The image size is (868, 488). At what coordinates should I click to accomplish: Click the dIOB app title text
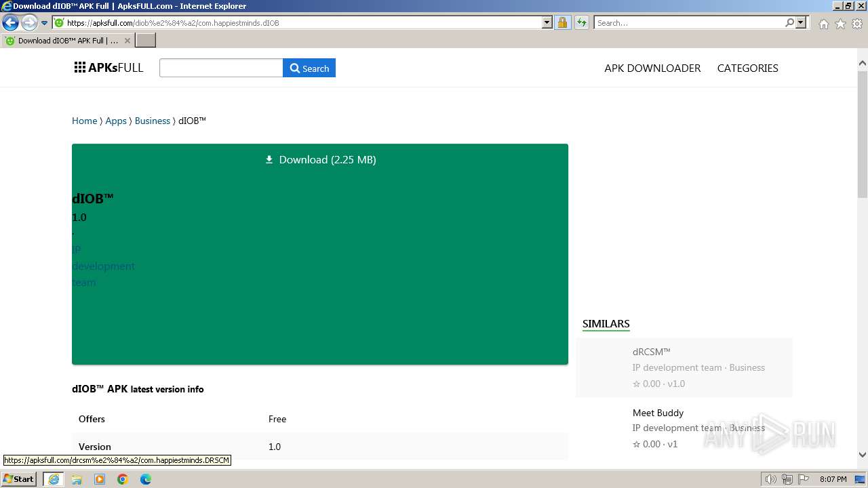(x=93, y=199)
